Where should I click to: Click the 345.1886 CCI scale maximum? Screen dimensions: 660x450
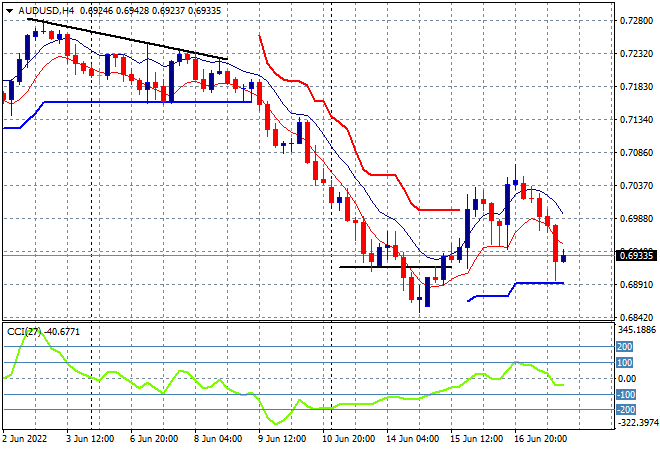point(637,330)
